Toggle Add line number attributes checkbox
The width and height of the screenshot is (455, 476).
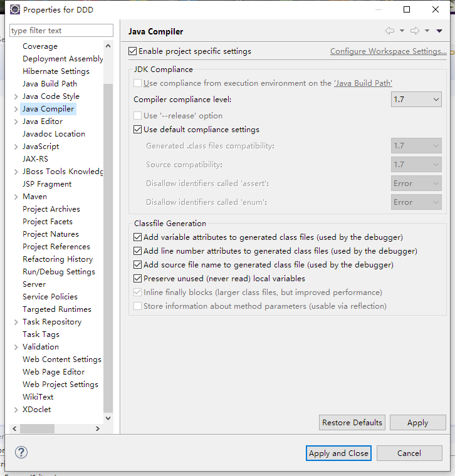pyautogui.click(x=138, y=251)
